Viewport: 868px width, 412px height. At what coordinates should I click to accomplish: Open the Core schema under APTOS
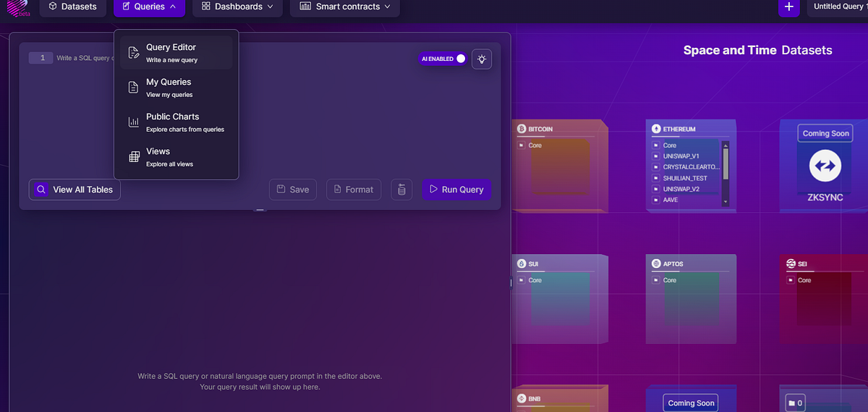coord(670,280)
